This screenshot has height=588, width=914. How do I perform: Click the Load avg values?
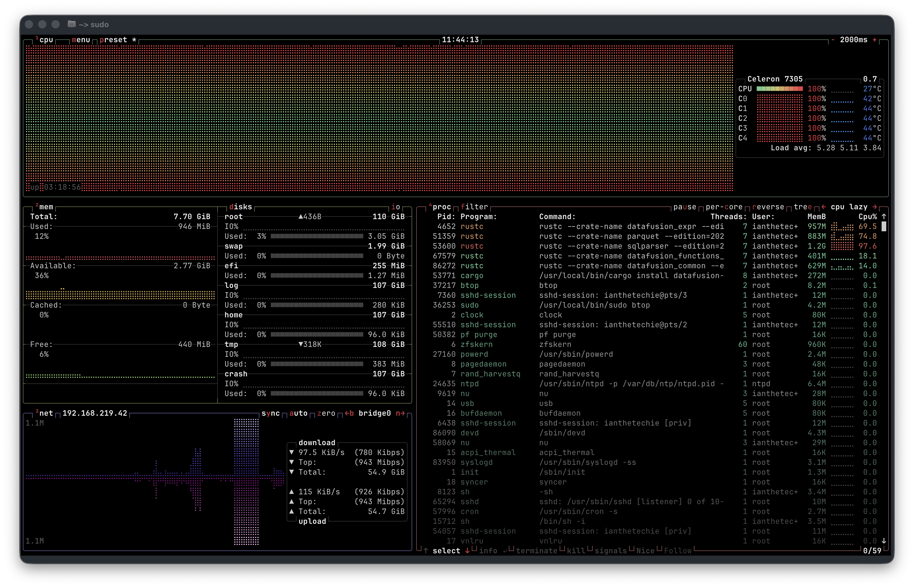(849, 148)
